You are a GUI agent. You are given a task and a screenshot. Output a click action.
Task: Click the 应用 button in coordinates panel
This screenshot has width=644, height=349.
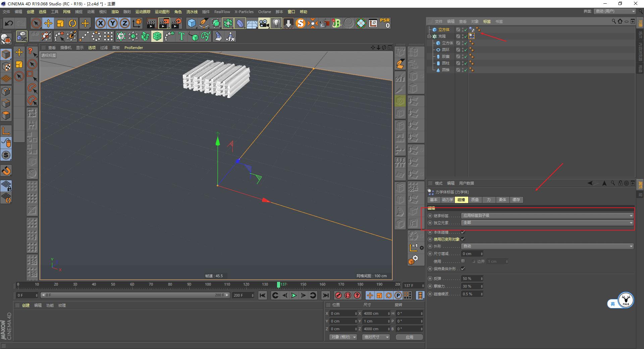pos(409,337)
